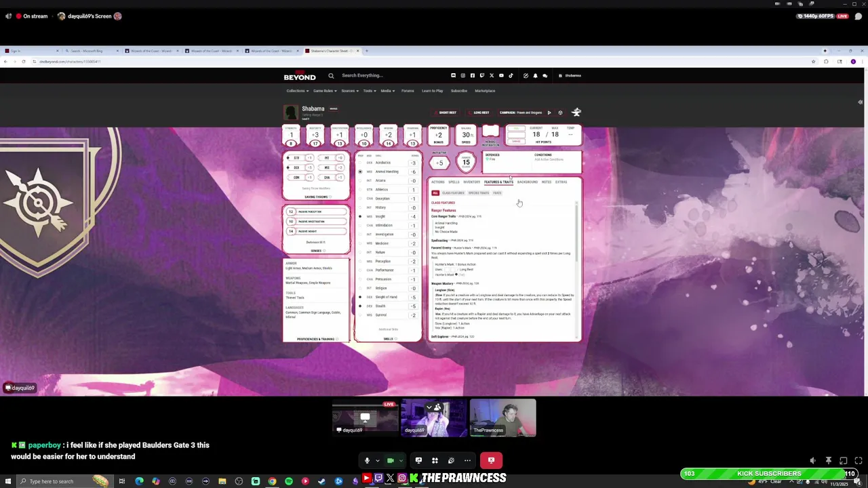Open the Forums link
This screenshot has width=868, height=488.
[408, 91]
